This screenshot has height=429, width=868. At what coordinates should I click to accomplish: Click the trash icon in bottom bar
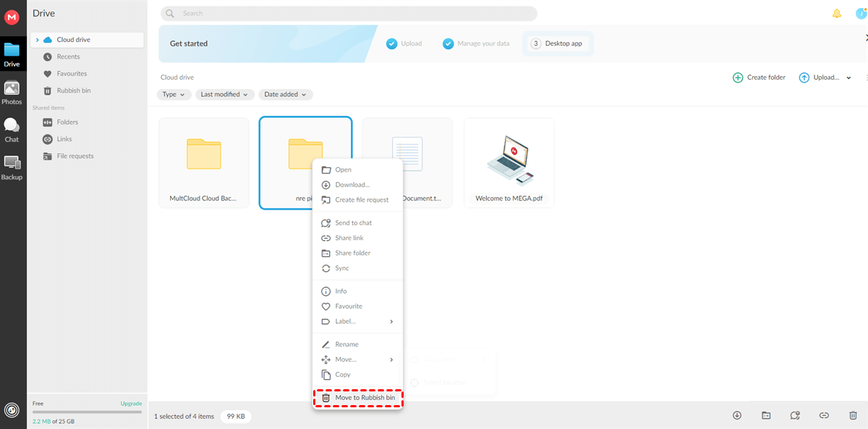[x=853, y=415]
